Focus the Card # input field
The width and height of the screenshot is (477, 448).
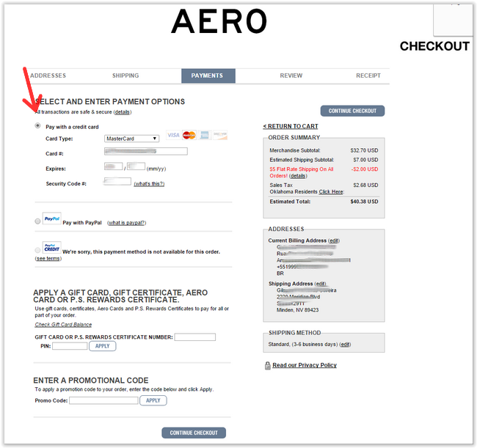[146, 151]
